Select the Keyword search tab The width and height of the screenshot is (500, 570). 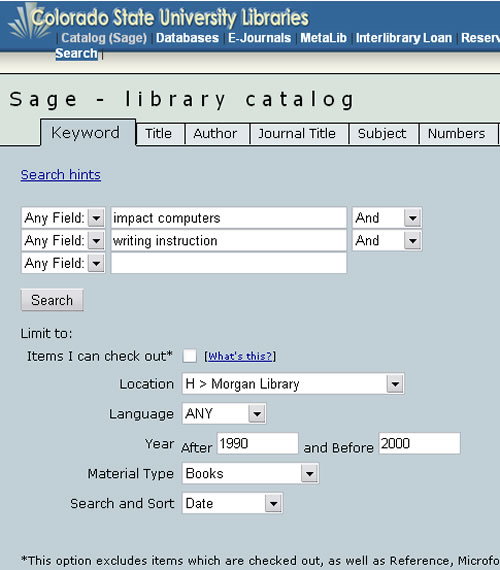[88, 133]
